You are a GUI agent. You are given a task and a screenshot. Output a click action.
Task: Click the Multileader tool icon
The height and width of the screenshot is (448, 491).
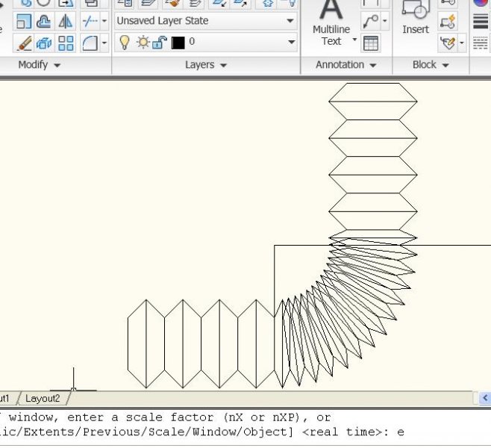tap(371, 21)
